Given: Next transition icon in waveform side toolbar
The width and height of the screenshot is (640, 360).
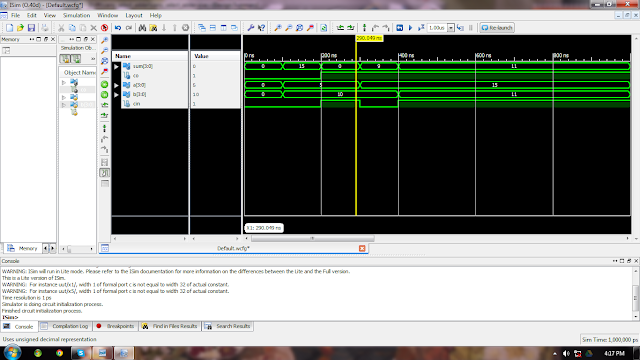Looking at the screenshot, I should pos(104,116).
